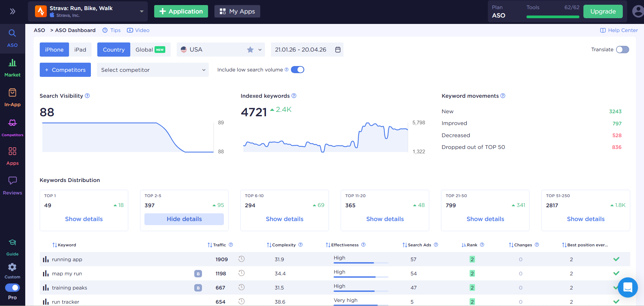Click the Upgrade button
This screenshot has height=306, width=644.
click(x=603, y=11)
